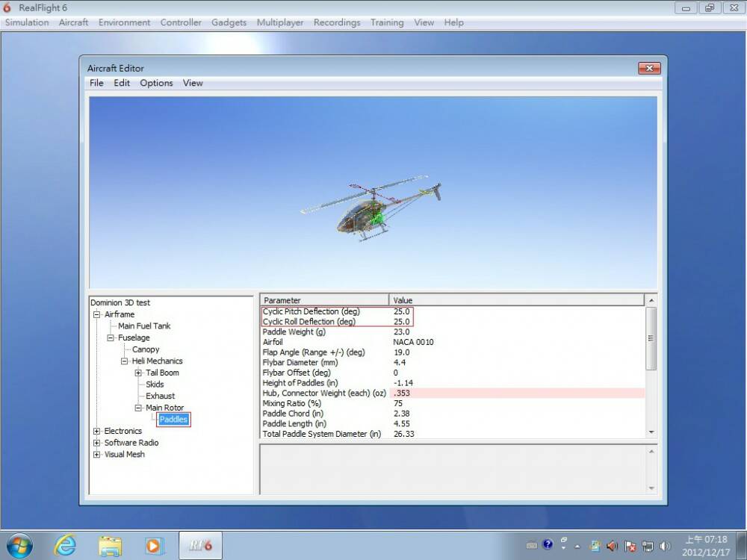Image resolution: width=747 pixels, height=560 pixels.
Task: Select Dominion 3D test root item
Action: click(x=120, y=302)
